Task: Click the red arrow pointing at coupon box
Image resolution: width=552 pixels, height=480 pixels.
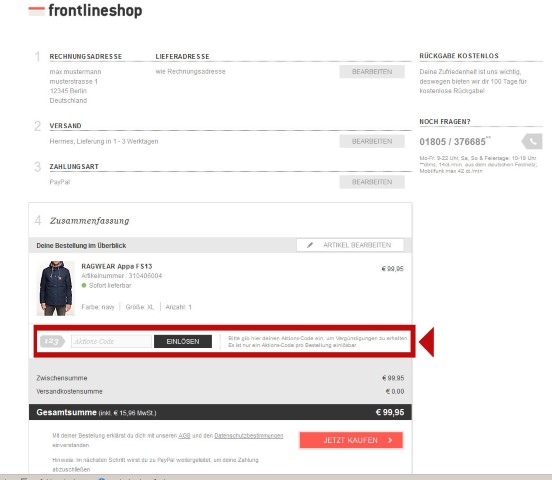Action: (427, 342)
